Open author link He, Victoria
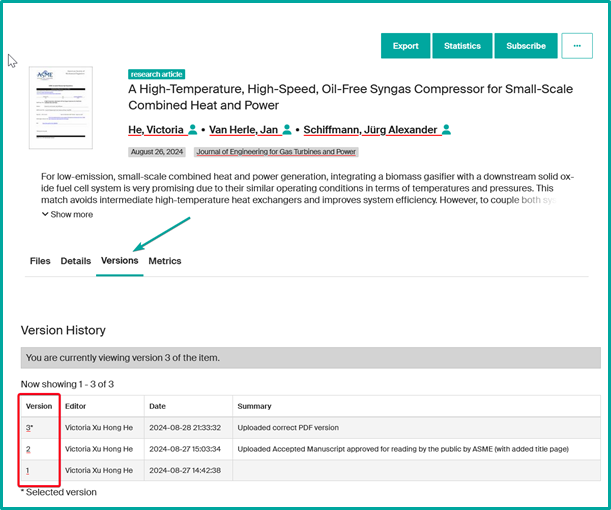Screen dimensions: 611x510 click(156, 130)
